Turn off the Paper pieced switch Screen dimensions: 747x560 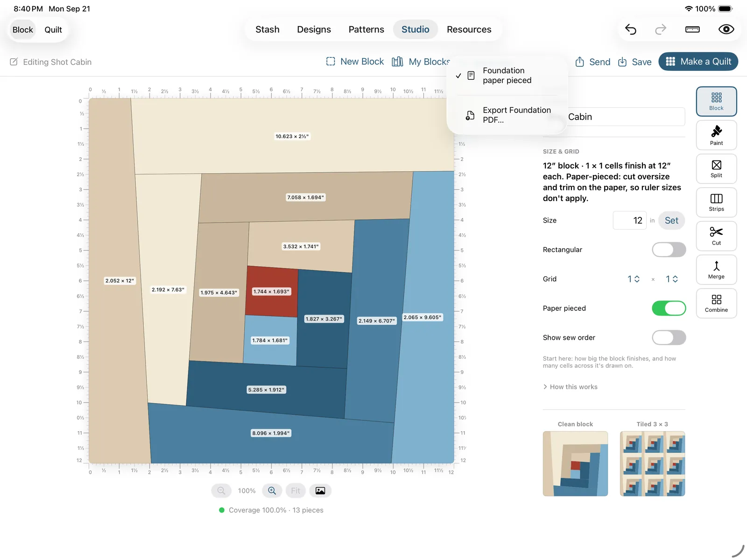669,308
